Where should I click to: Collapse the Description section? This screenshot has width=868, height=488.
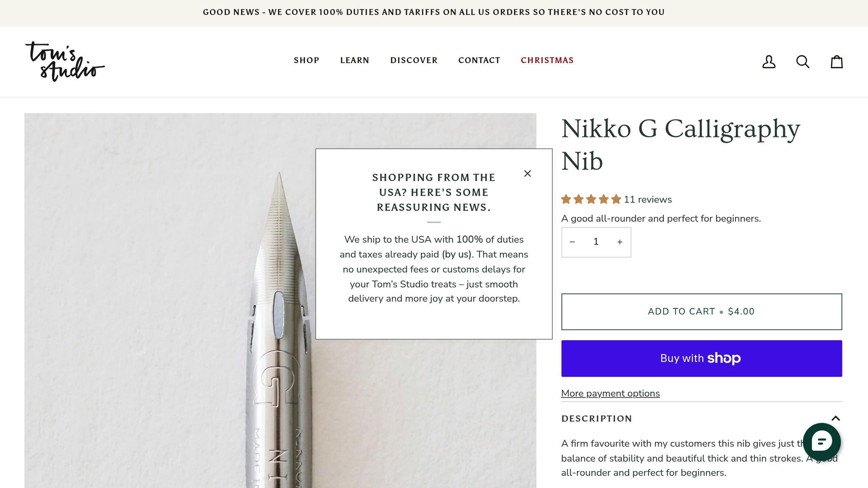836,418
